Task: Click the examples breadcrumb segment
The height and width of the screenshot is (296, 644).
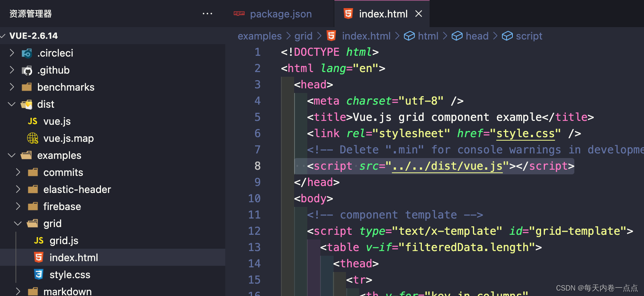Action: click(260, 36)
